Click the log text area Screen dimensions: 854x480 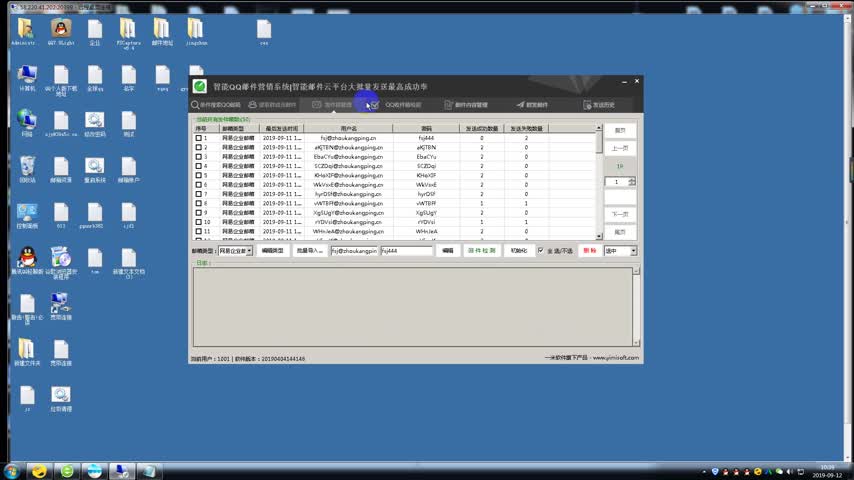point(413,307)
